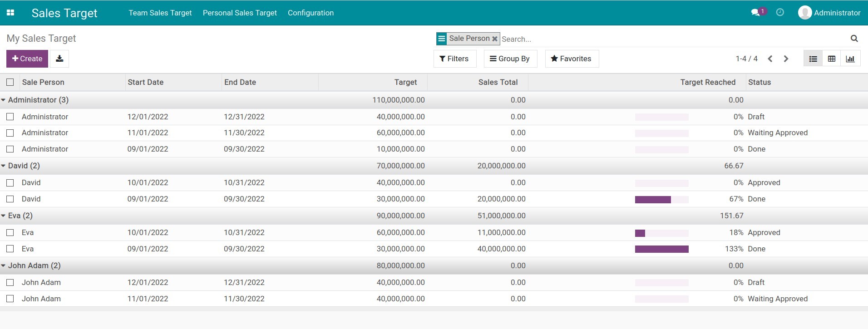Click Eva's 40,000,000.00 sales total cell
Screen dimensions: 868x329
tap(501, 249)
